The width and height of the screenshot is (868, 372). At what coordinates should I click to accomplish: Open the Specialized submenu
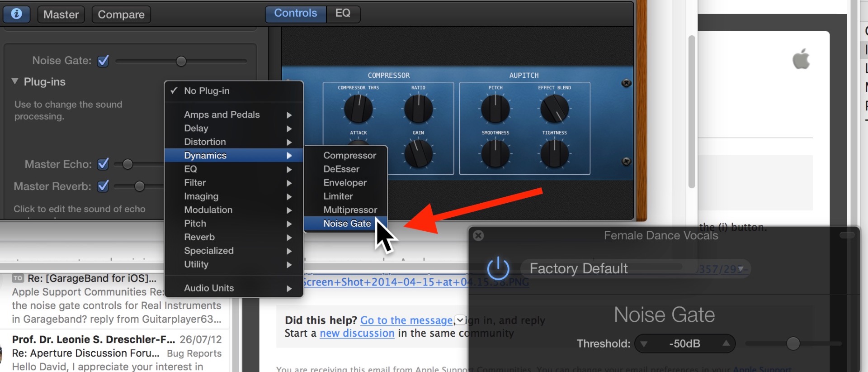234,250
